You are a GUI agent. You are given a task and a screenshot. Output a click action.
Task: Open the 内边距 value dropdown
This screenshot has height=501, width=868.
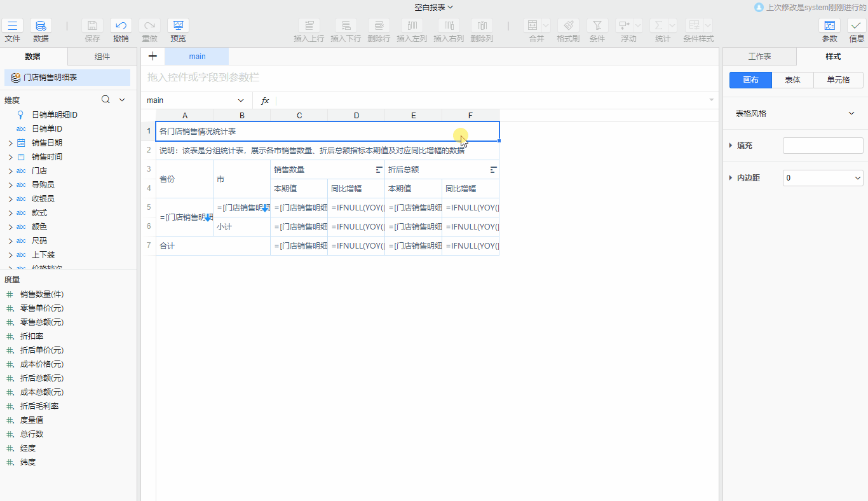point(823,178)
